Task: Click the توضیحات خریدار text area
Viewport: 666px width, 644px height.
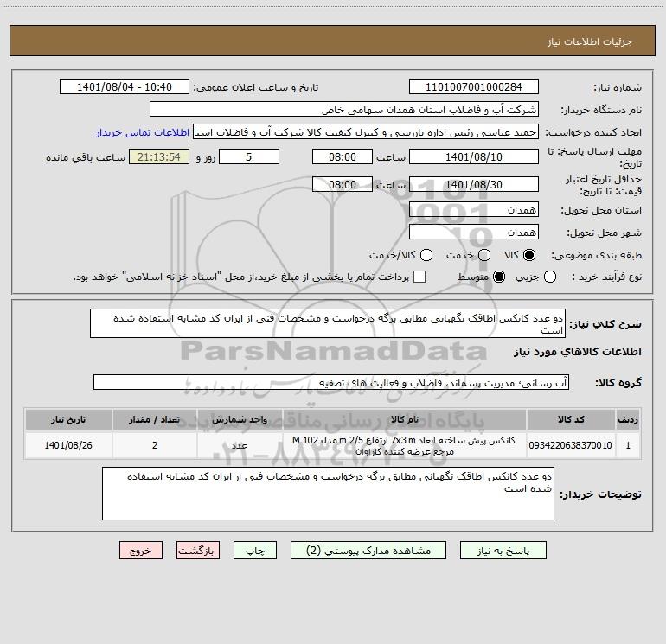Action: (328, 494)
